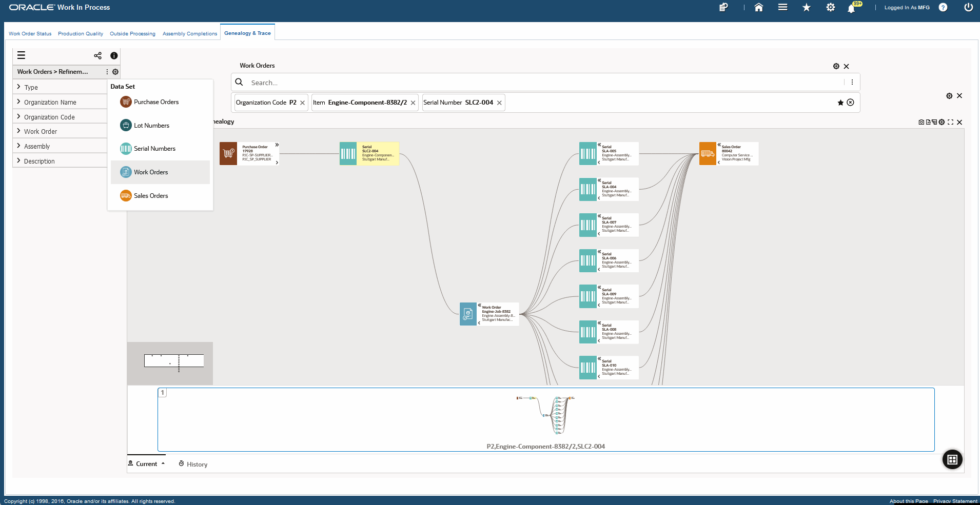Open genealogy view settings gear
This screenshot has height=505, width=980.
tap(942, 122)
